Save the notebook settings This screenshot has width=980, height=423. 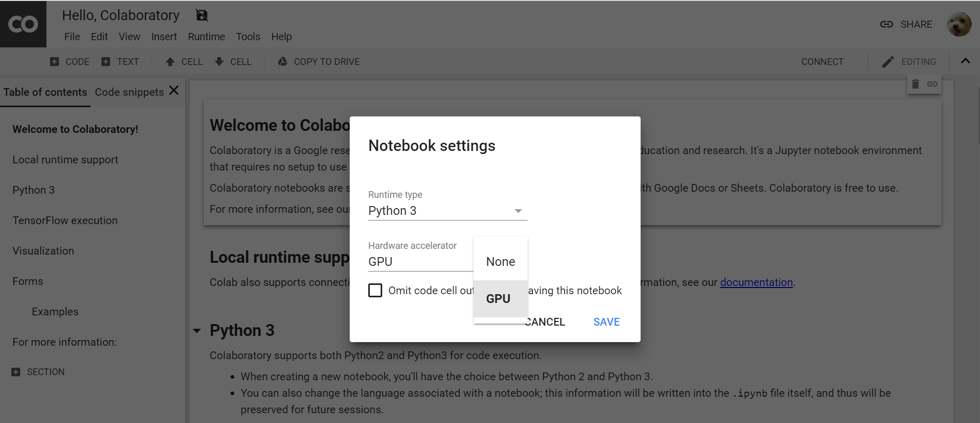[x=606, y=322]
